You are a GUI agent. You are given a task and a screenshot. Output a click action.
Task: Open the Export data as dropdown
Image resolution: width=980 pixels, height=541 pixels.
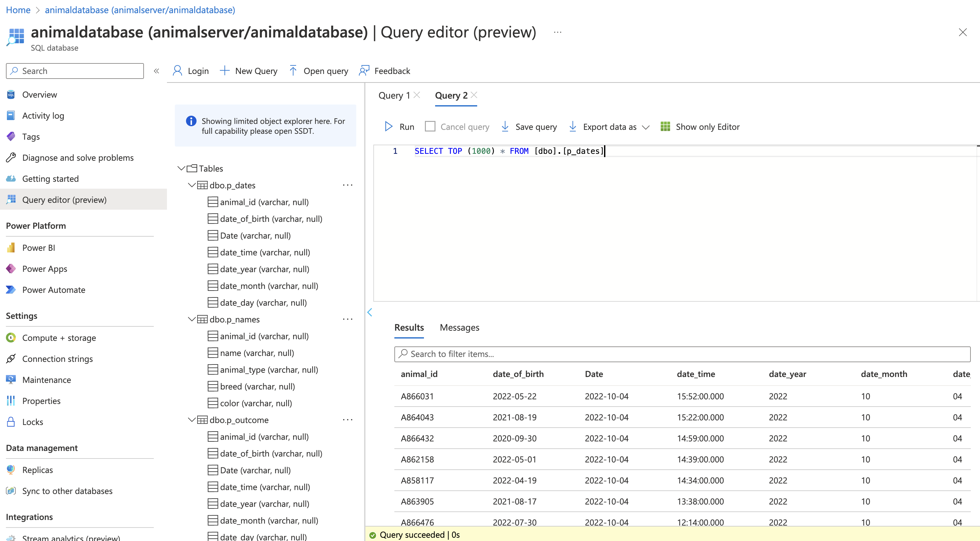(647, 127)
